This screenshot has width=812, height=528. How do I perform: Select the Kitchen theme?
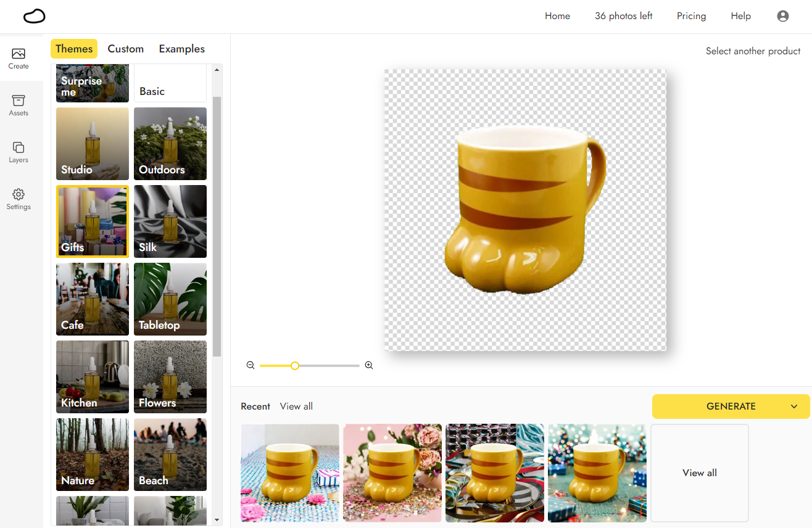93,377
